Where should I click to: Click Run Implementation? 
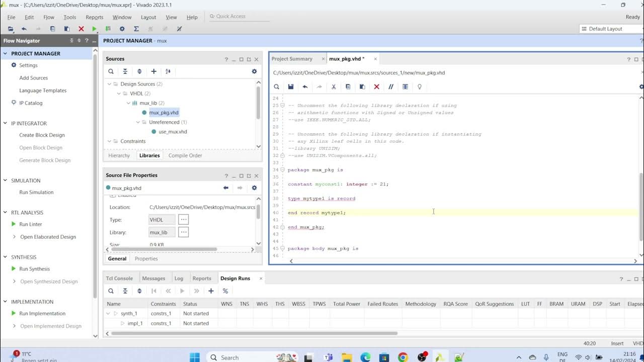click(x=42, y=313)
